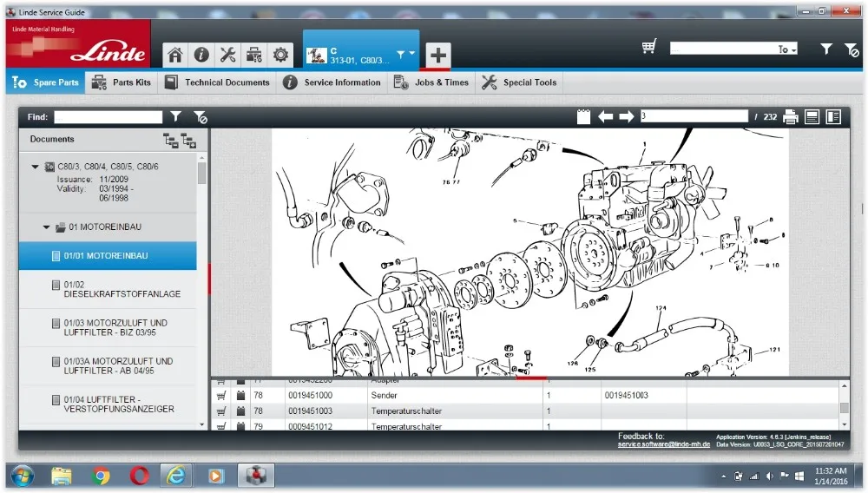868x493 pixels.
Task: Open the wrench and screwdriver tools icon
Action: (x=227, y=55)
